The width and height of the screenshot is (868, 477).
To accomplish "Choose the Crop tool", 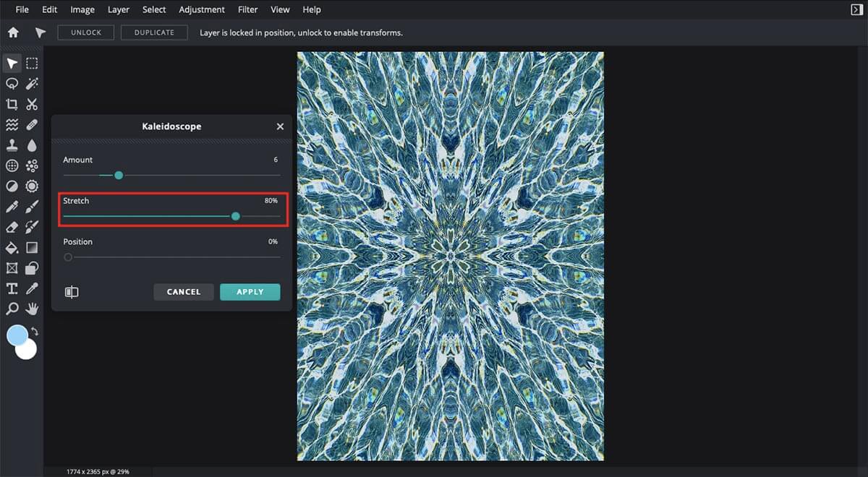I will pyautogui.click(x=12, y=104).
